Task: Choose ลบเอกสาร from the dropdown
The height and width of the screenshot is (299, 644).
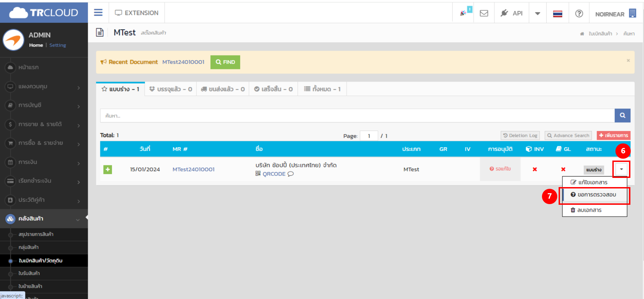Action: click(594, 210)
